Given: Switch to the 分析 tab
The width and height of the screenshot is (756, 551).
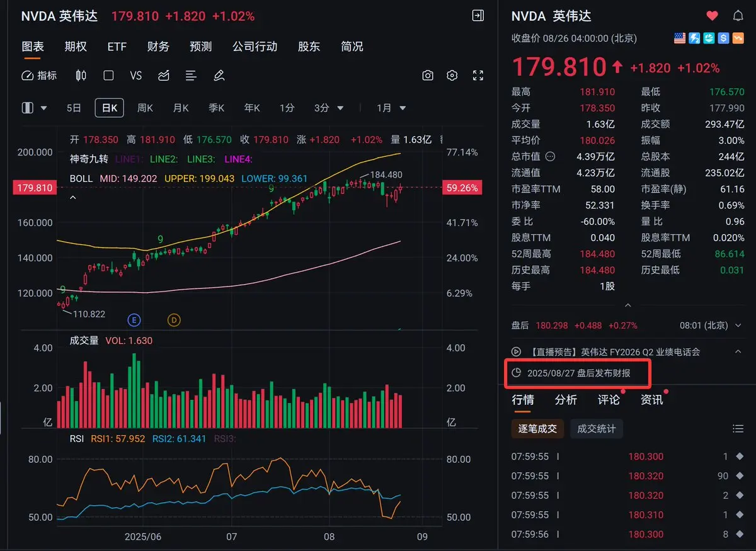Looking at the screenshot, I should coord(566,399).
